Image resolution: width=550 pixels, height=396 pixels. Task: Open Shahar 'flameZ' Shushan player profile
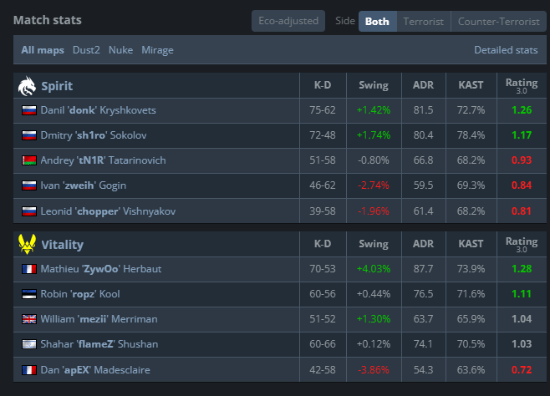[x=99, y=344]
